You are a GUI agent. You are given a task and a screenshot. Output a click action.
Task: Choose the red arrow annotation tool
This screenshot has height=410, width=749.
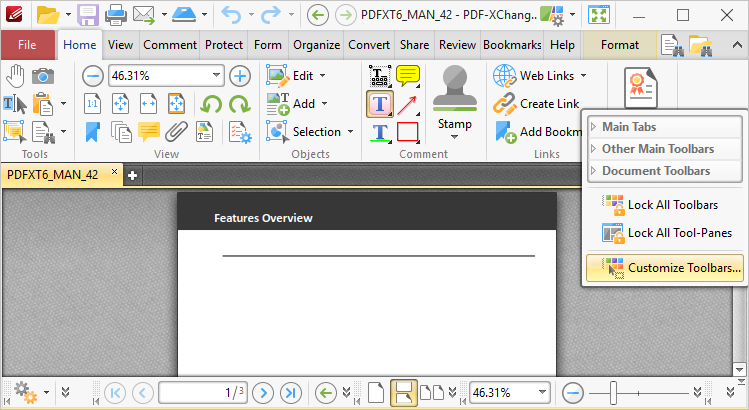(408, 104)
